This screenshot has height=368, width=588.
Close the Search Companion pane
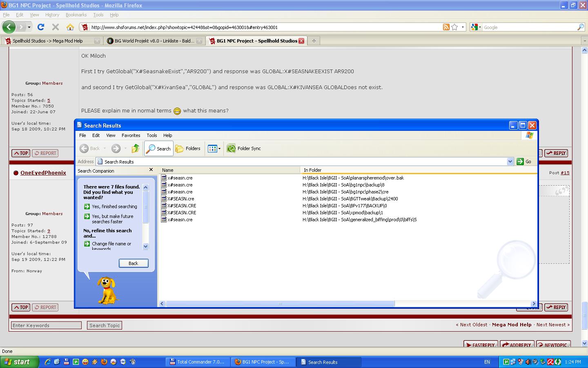tap(151, 170)
